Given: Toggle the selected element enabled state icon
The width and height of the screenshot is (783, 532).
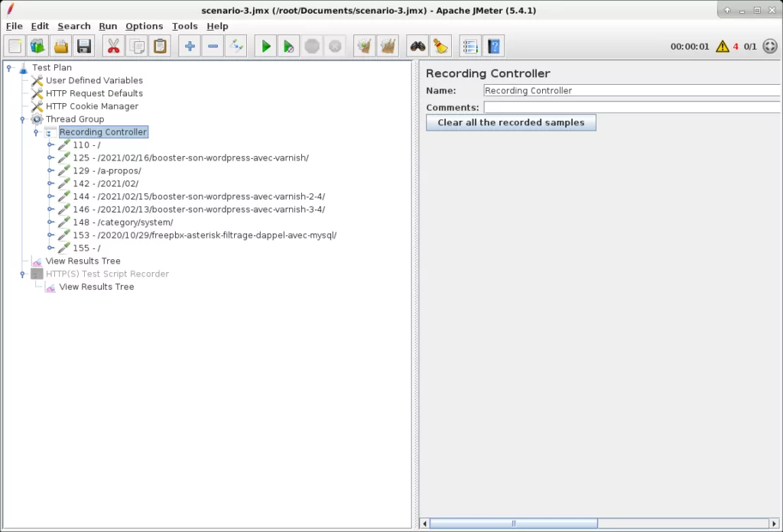Looking at the screenshot, I should coord(236,47).
